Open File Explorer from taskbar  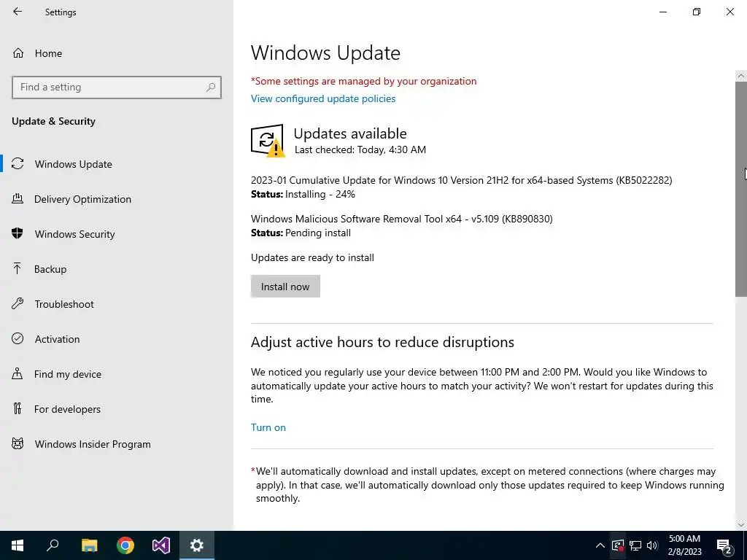89,545
